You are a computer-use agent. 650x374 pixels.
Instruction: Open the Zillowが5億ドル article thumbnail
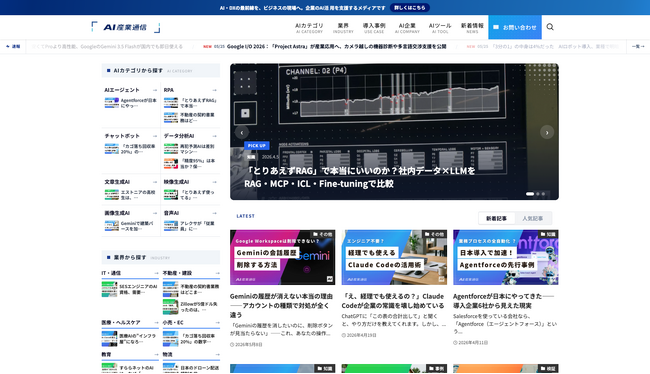[170, 307]
